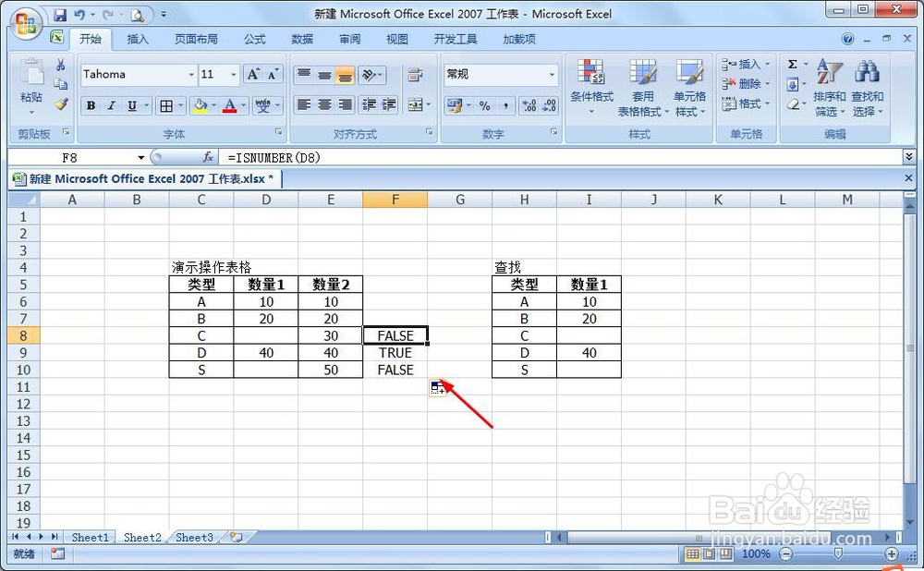This screenshot has width=924, height=571.
Task: Open the Tahoma font dropdown
Action: [191, 74]
